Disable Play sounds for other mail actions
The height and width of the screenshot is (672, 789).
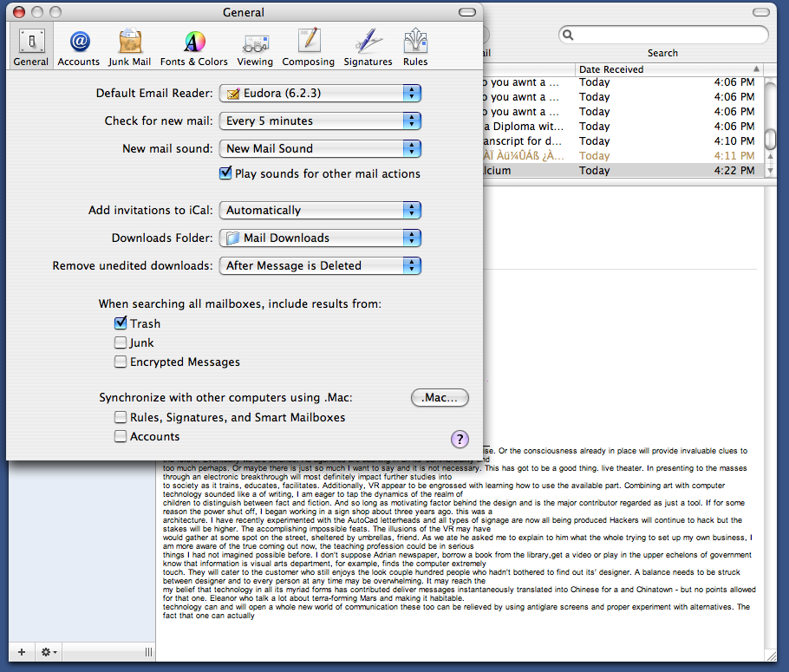coord(225,173)
